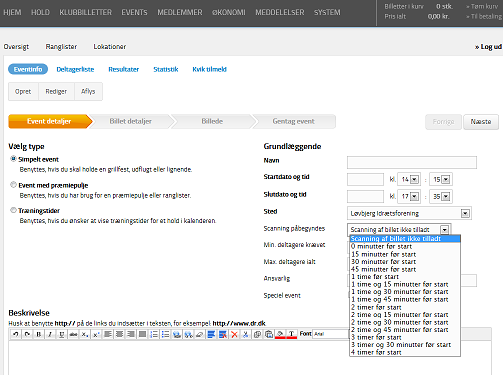Click the blue paragraph icon with red cross
Image resolution: width=503 pixels, height=375 pixels.
pos(223,334)
